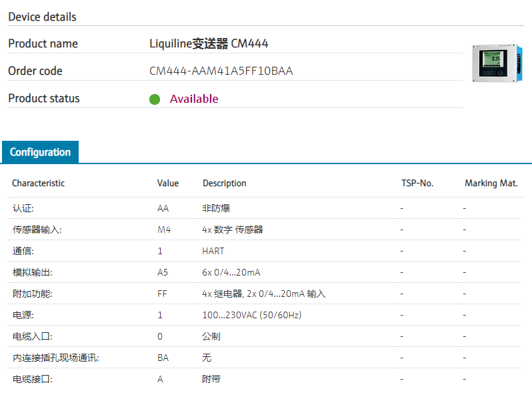
Task: Click the 电缆入口 characteristic label
Action: (x=32, y=336)
